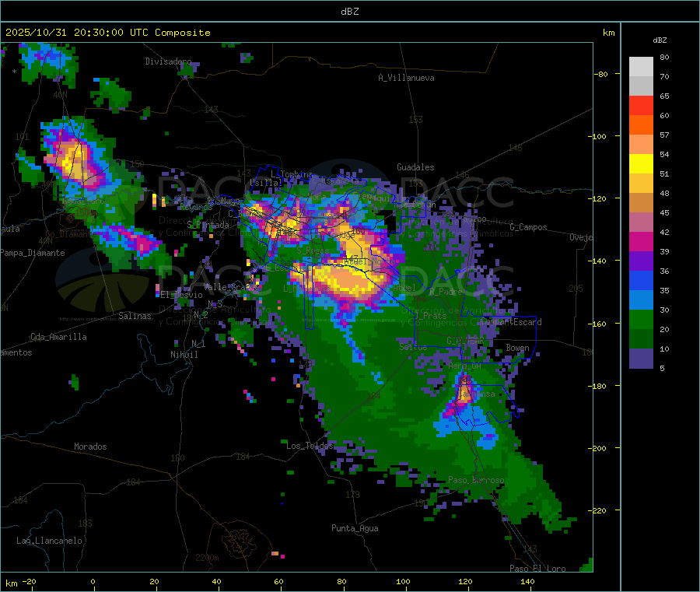Viewport: 700px width, 592px height.
Task: Select the yellow 54 dBZ legend swatch
Action: (641, 164)
